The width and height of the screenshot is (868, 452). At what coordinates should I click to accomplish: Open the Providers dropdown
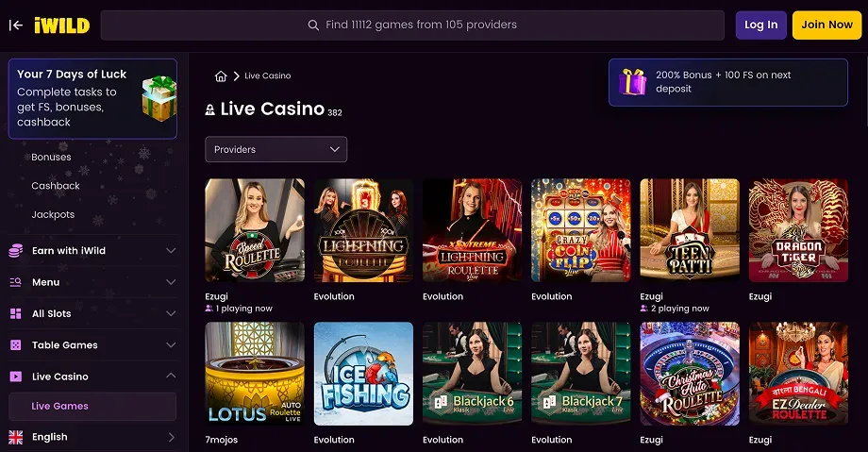pos(275,149)
